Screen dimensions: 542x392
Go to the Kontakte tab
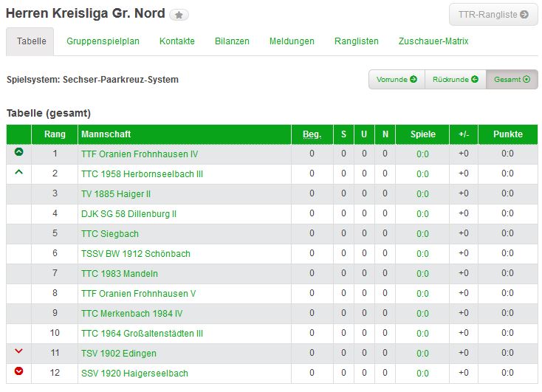(x=177, y=41)
